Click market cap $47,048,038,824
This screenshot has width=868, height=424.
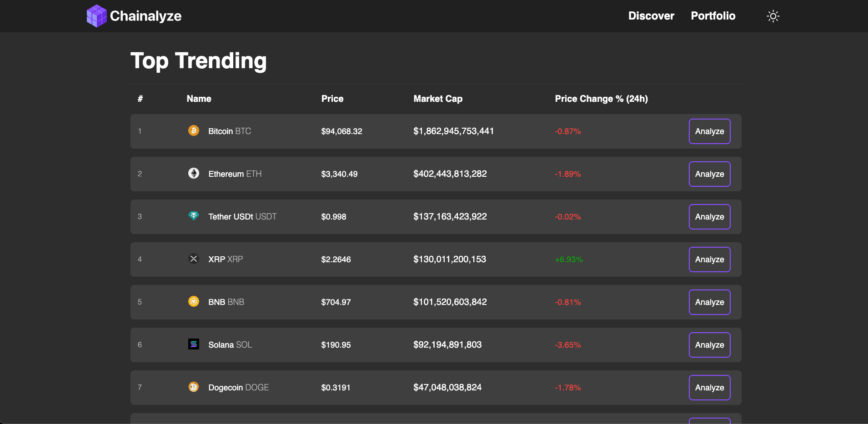[x=447, y=388]
